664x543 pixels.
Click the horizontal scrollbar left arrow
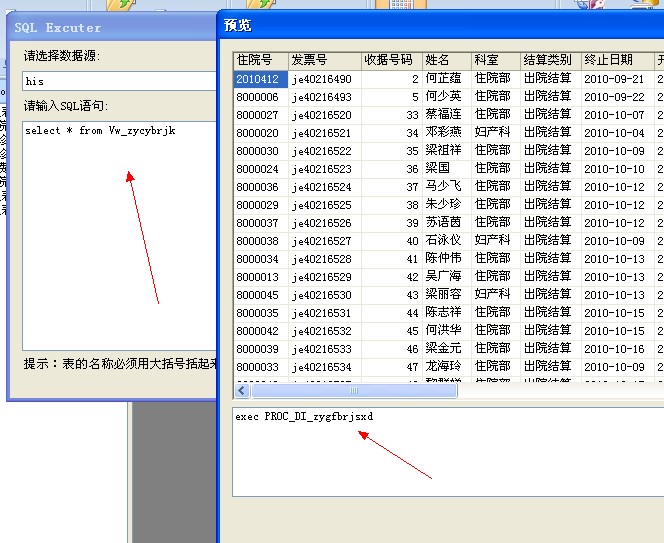242,391
